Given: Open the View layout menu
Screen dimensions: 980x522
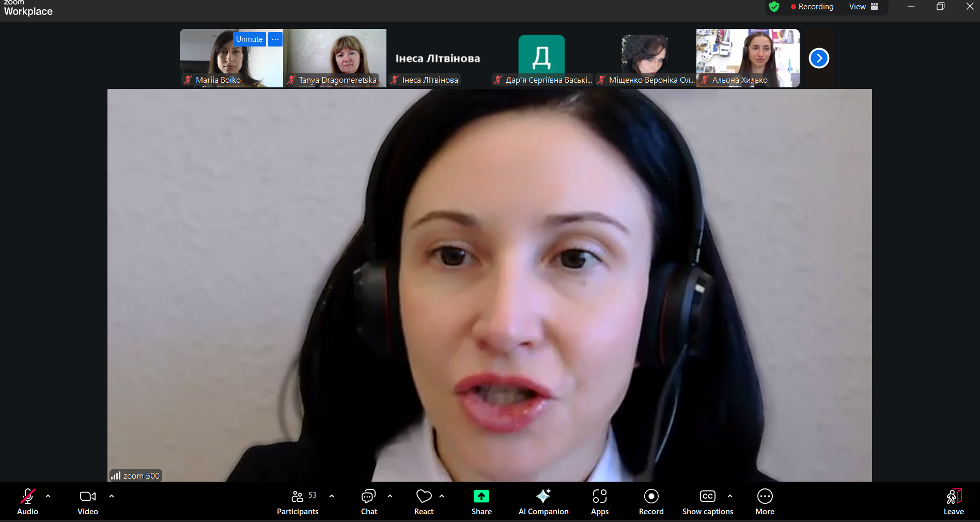Looking at the screenshot, I should tap(863, 7).
